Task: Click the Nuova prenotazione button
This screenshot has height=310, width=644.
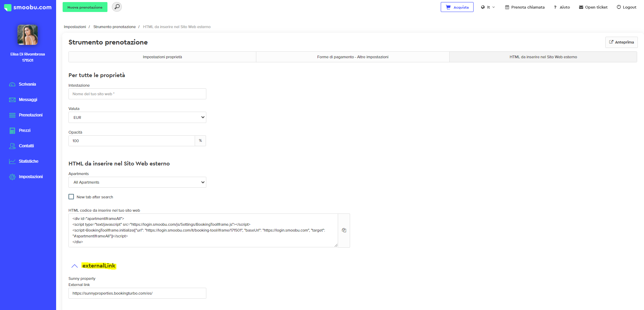Action: [x=85, y=7]
